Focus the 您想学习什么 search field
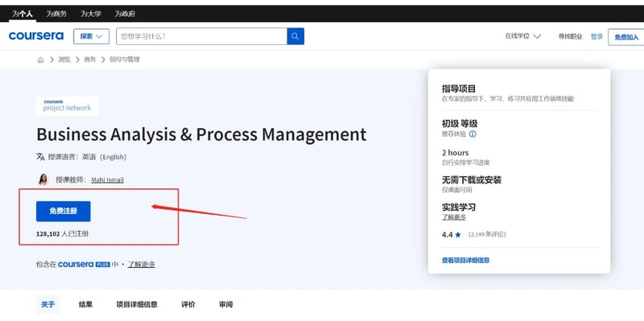 [202, 36]
